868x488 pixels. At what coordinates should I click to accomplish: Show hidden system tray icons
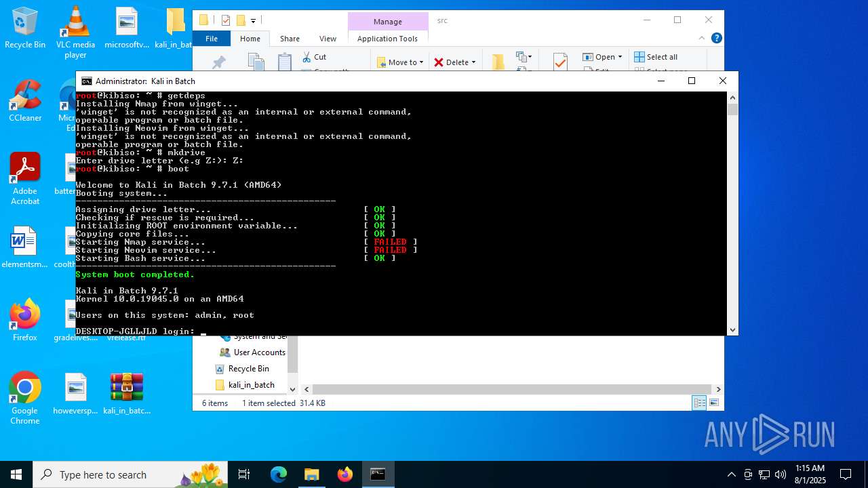(x=731, y=474)
